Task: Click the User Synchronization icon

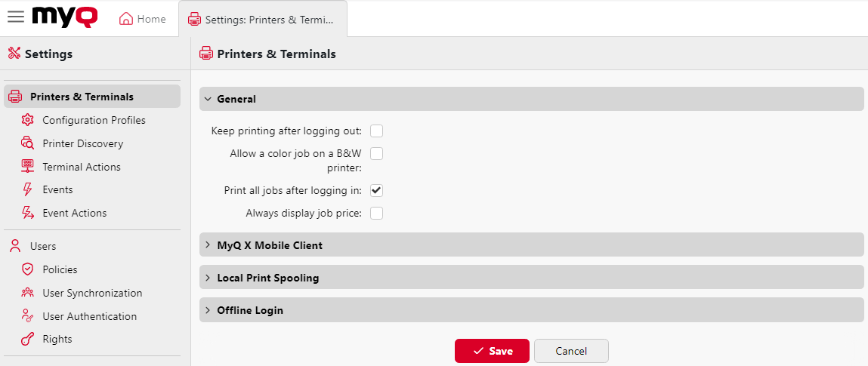Action: click(28, 293)
